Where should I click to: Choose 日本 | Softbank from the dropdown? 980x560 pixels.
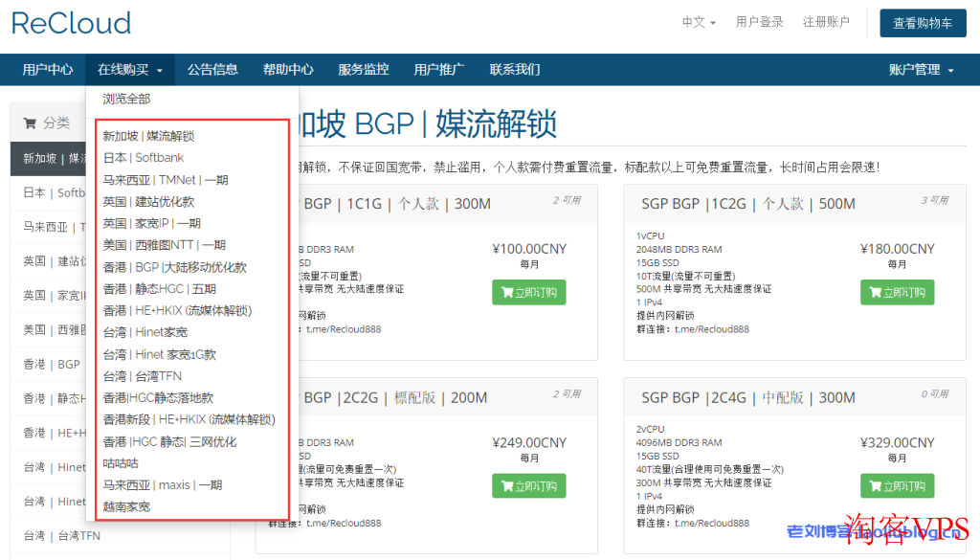[144, 158]
